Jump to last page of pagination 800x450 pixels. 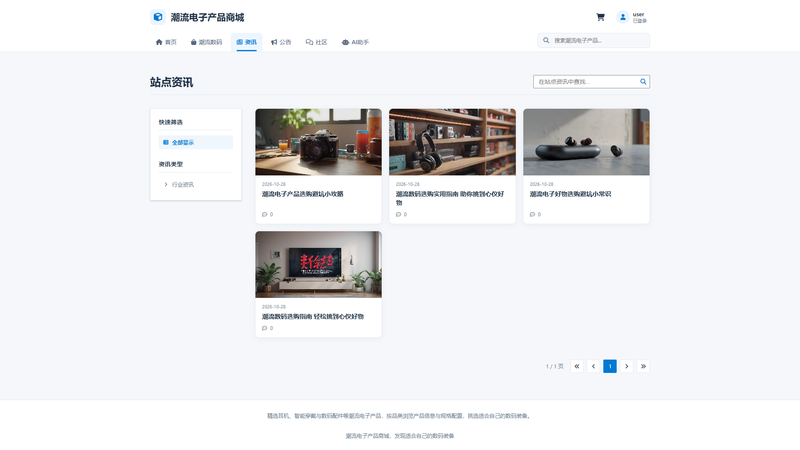click(x=643, y=366)
